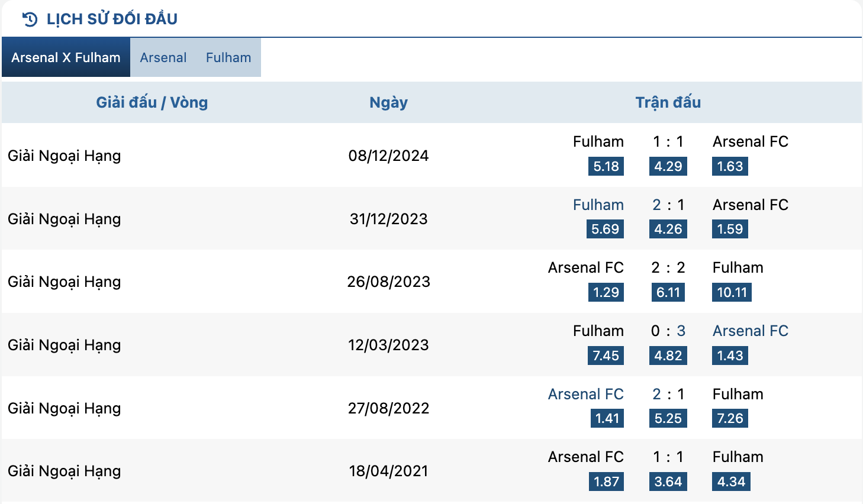Click the 2 : 2 score
The height and width of the screenshot is (504, 863).
668,267
